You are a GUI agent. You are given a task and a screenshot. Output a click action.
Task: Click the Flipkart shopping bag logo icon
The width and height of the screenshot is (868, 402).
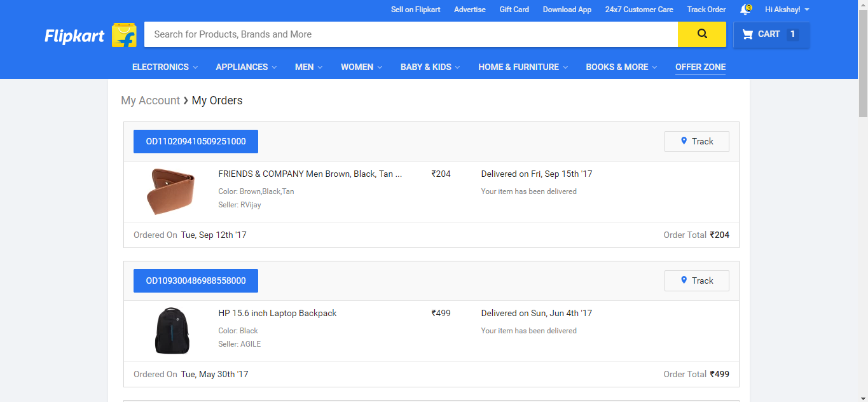(x=124, y=35)
